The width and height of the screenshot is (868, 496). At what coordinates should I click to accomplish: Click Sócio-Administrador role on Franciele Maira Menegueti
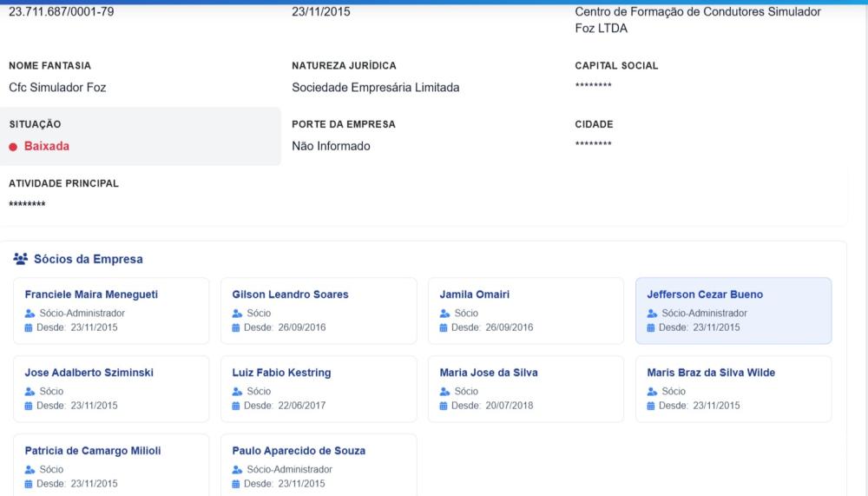[x=82, y=313]
